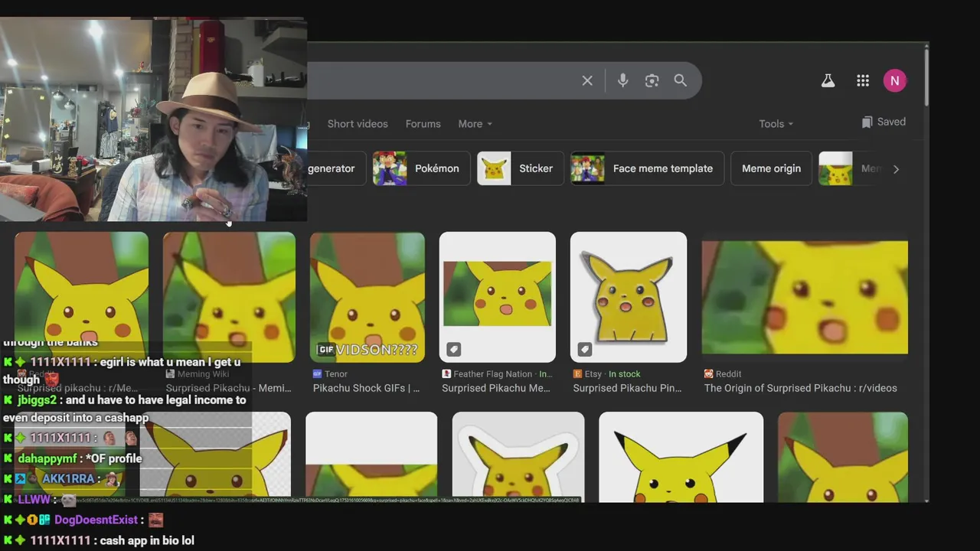Click the product tag icon on Etsy image
The image size is (980, 551).
pyautogui.click(x=584, y=350)
